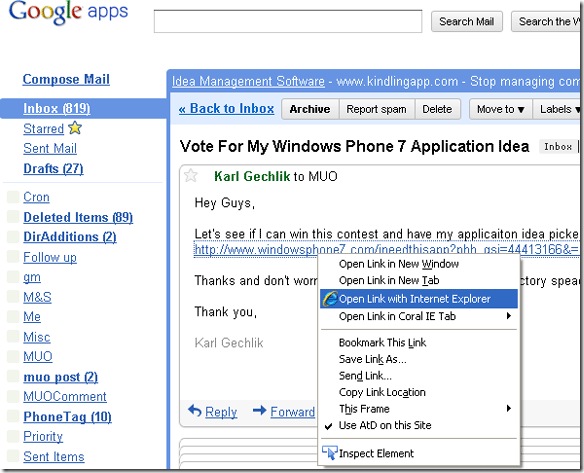Click the yellow star next to Starred
The height and width of the screenshot is (473, 584).
75,128
